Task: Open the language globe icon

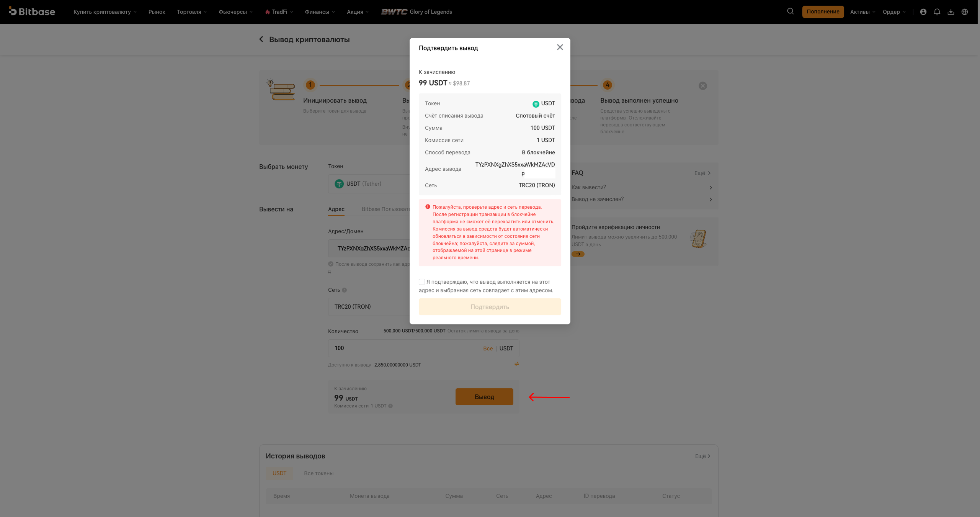Action: [x=964, y=12]
